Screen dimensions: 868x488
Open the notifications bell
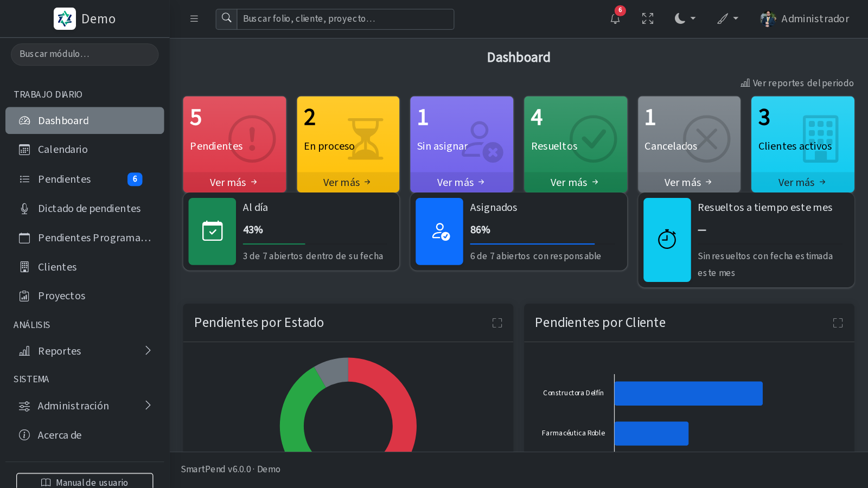click(x=615, y=19)
